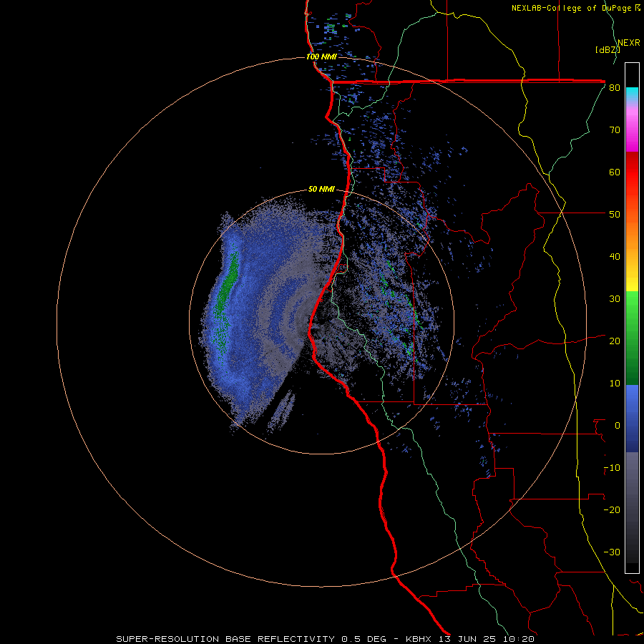Click the SUPER-RESOLUTION BASE REFLECTIVITY caption text
This screenshot has height=644, width=644.
pyautogui.click(x=227, y=639)
